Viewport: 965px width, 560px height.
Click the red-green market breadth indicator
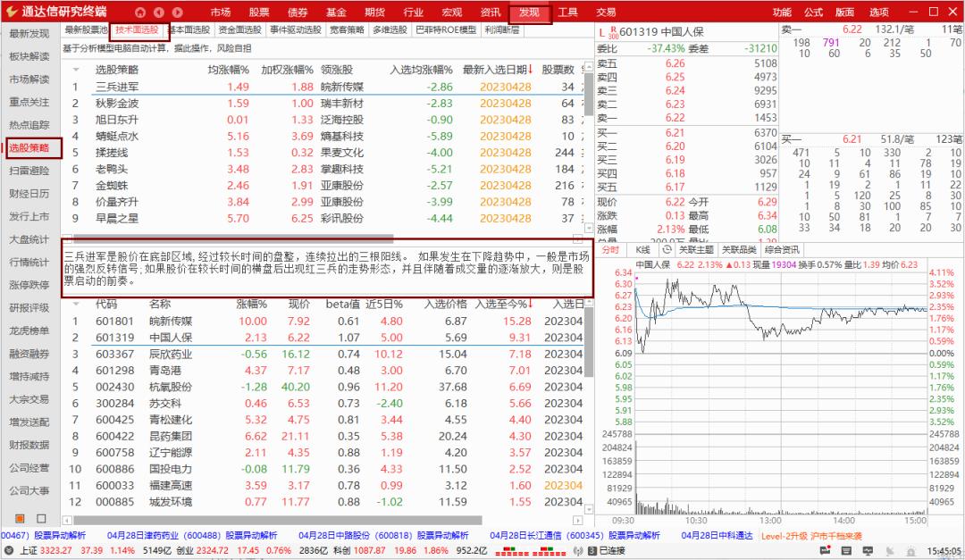pyautogui.click(x=531, y=551)
